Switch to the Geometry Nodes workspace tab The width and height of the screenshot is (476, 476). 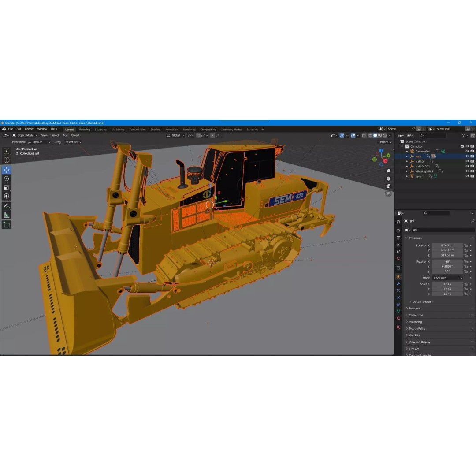(x=231, y=130)
